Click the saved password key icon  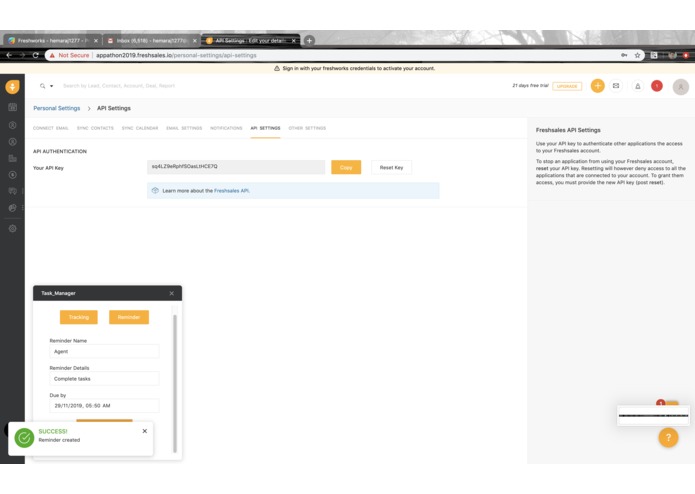pyautogui.click(x=624, y=55)
